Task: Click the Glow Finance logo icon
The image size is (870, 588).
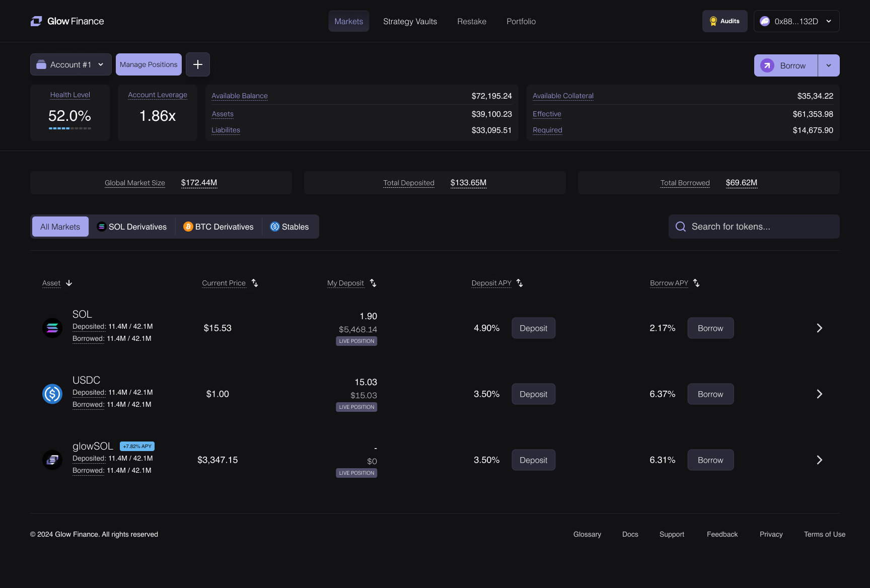Action: [36, 21]
